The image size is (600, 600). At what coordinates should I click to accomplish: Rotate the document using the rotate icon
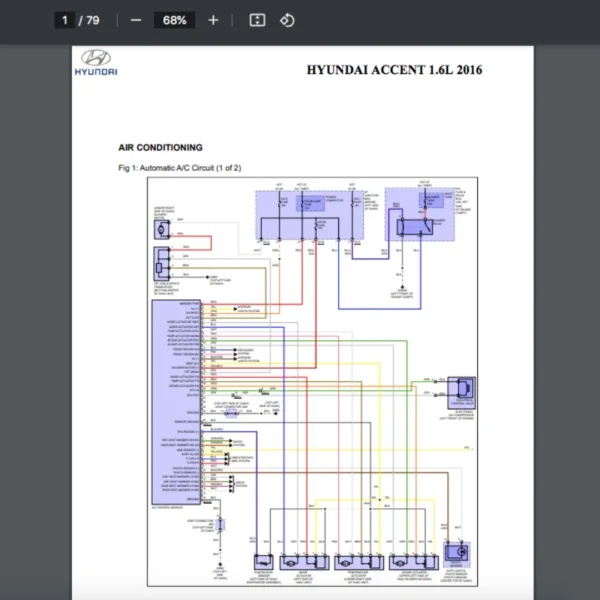coord(287,20)
